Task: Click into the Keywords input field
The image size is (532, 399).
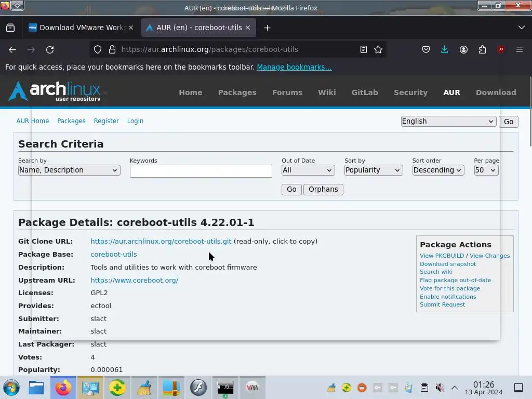Action: tap(201, 171)
